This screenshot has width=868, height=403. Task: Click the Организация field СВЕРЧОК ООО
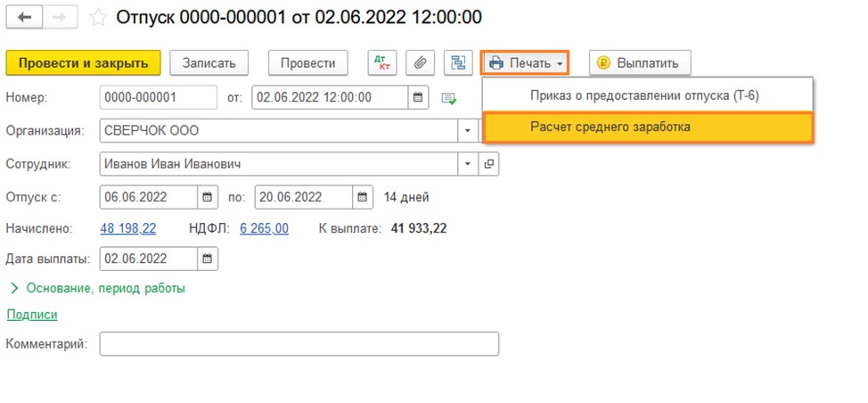pyautogui.click(x=279, y=131)
